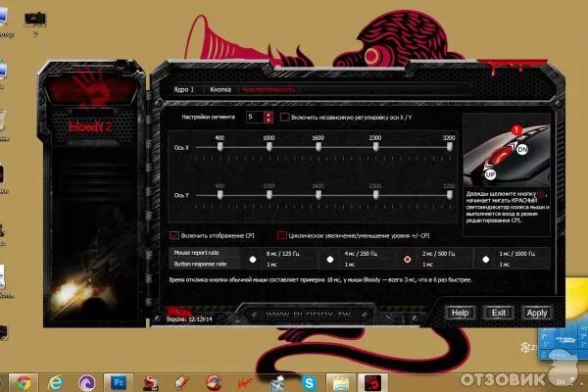Switch to the Кнопка tab
The height and width of the screenshot is (392, 588).
point(220,89)
